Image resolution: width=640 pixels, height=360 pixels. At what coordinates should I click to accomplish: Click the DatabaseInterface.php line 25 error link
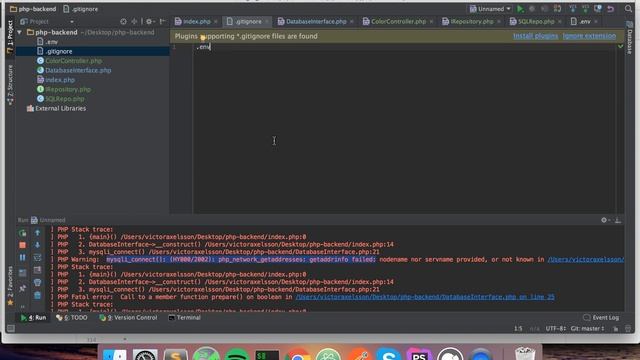425,297
